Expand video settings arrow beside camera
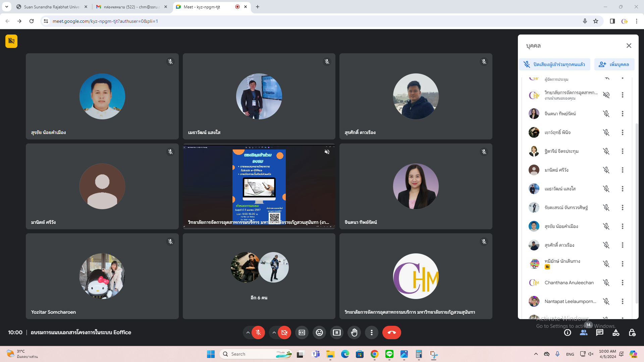The image size is (644, 362). click(274, 333)
